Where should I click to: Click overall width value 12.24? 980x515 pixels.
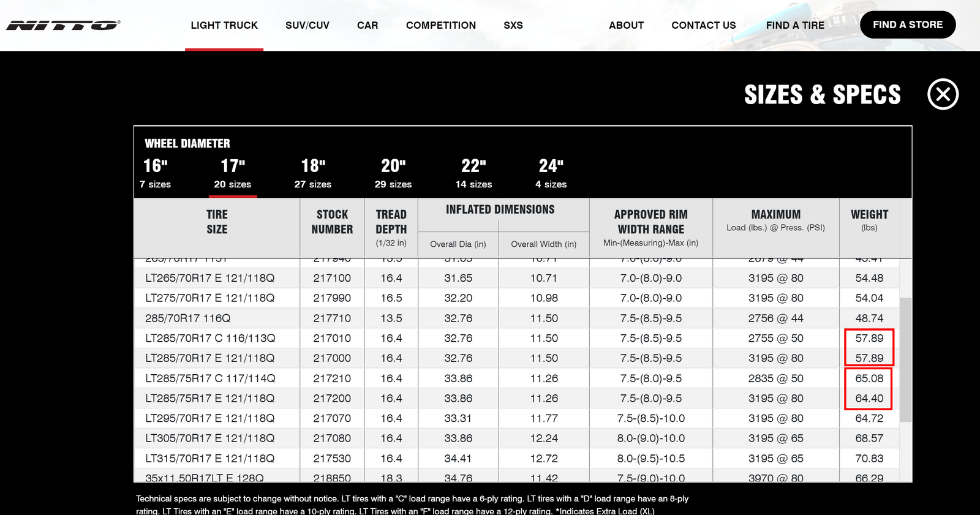click(544, 438)
